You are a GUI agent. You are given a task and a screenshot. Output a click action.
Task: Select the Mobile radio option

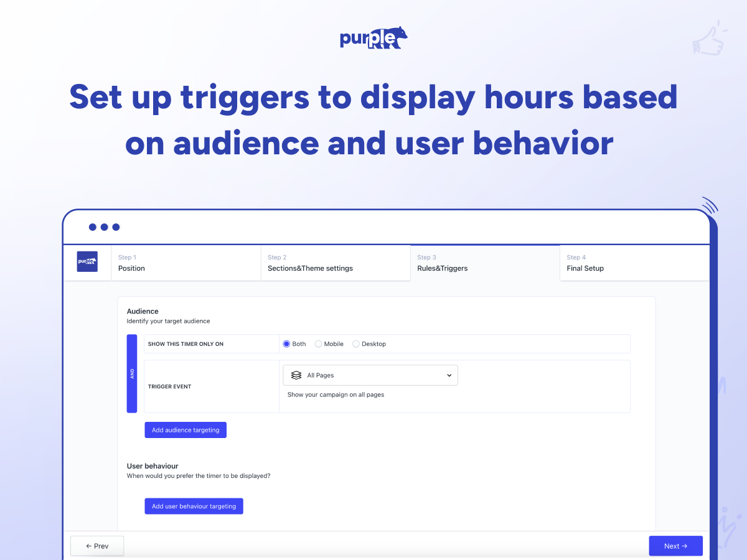click(x=318, y=343)
